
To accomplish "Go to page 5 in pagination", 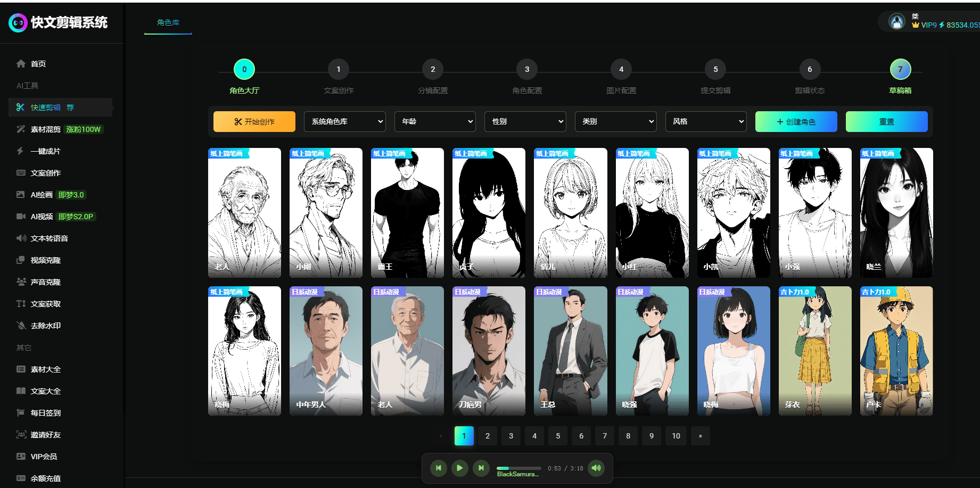I will click(x=558, y=436).
